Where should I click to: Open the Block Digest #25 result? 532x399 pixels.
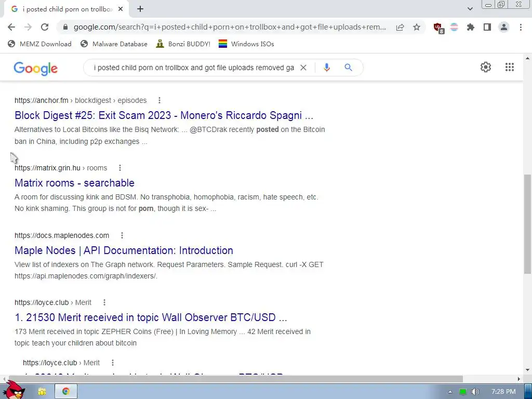164,115
